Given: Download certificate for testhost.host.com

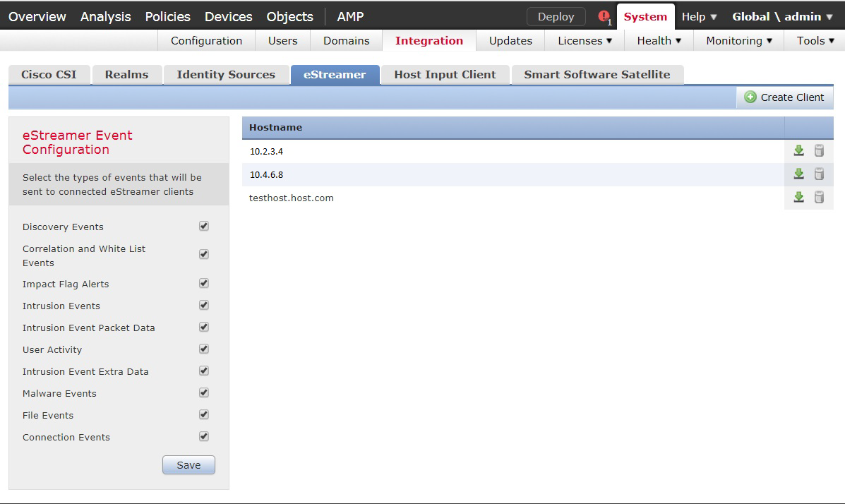Looking at the screenshot, I should (x=798, y=197).
